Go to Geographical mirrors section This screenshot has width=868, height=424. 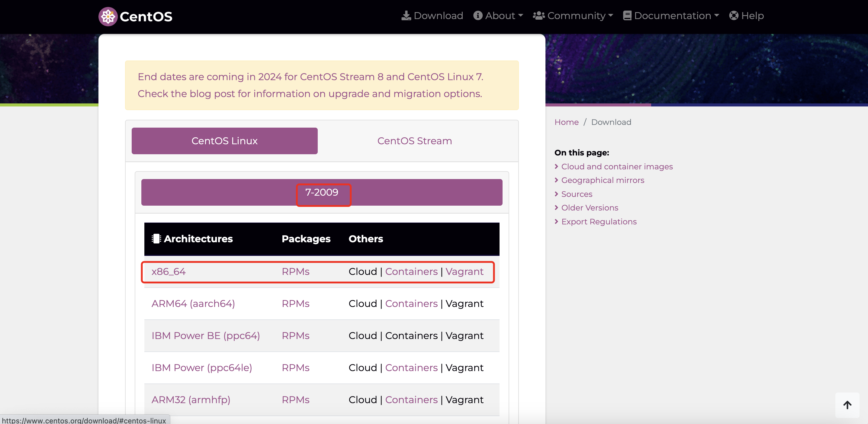pyautogui.click(x=603, y=180)
